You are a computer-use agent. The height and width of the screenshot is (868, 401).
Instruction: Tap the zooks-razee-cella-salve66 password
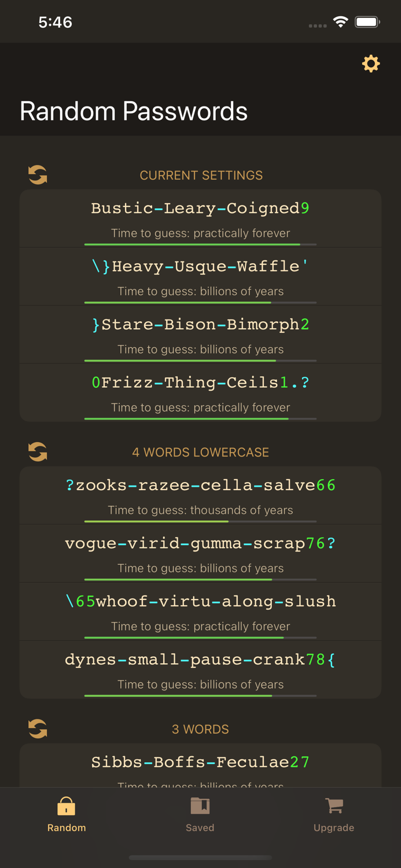[200, 486]
